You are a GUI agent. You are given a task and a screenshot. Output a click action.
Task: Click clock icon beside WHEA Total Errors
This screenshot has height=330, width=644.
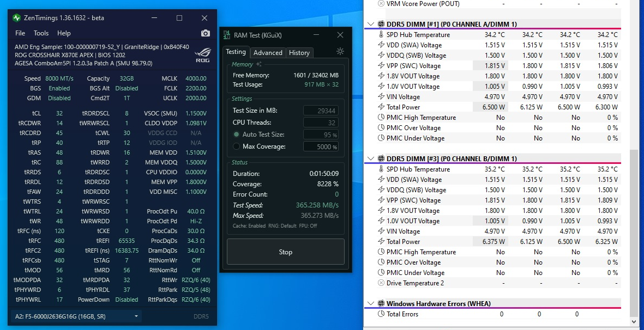(381, 314)
